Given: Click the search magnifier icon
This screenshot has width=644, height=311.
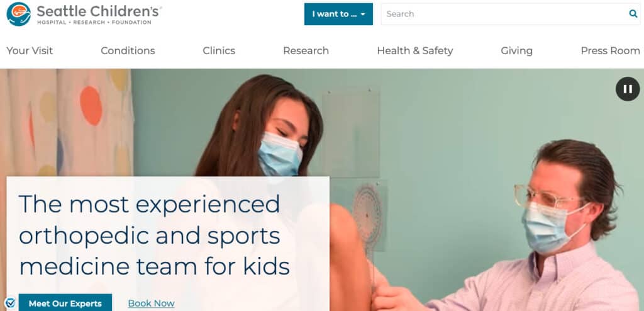Looking at the screenshot, I should (x=633, y=14).
